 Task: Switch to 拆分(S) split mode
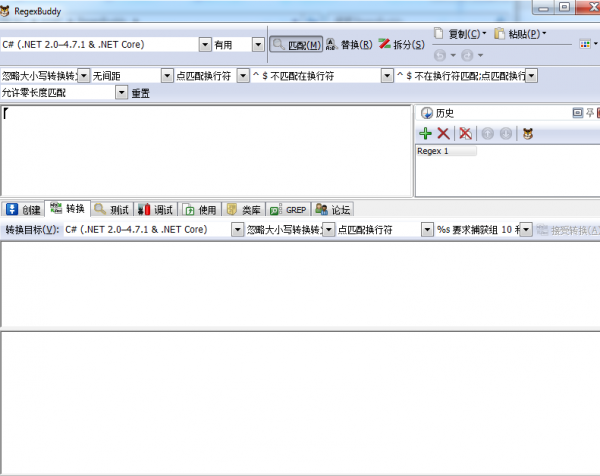click(x=402, y=45)
